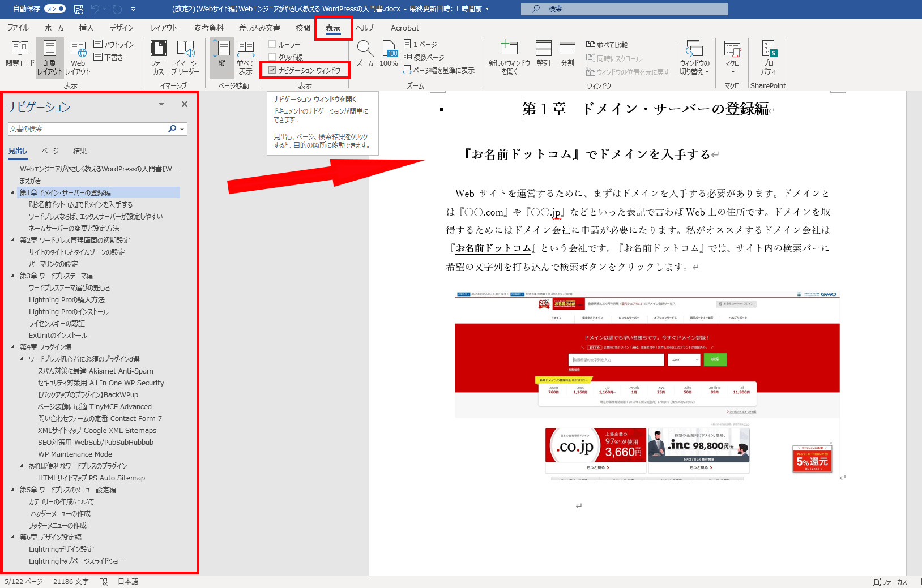Switch navigation pane to Pages (ページ) tab

tap(50, 151)
